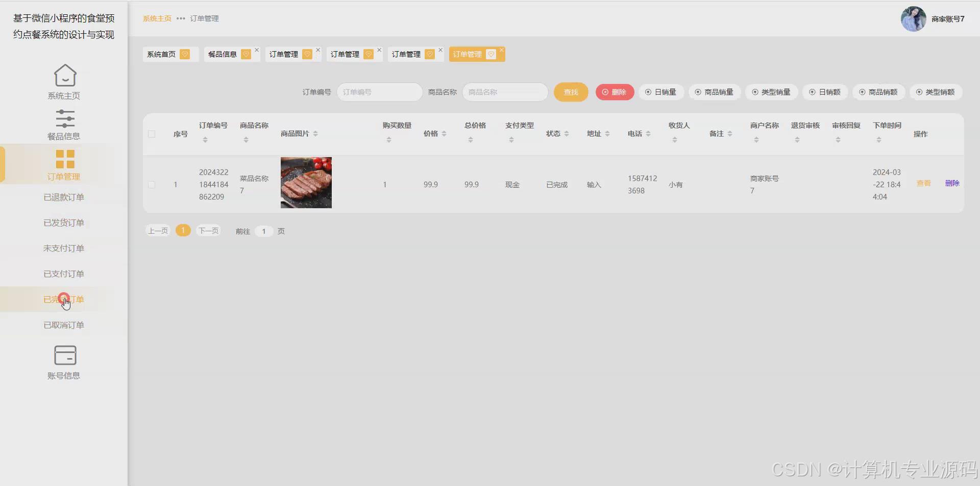Click the breadcrumb ellipsis separator
Image resolution: width=980 pixels, height=486 pixels.
click(x=181, y=18)
